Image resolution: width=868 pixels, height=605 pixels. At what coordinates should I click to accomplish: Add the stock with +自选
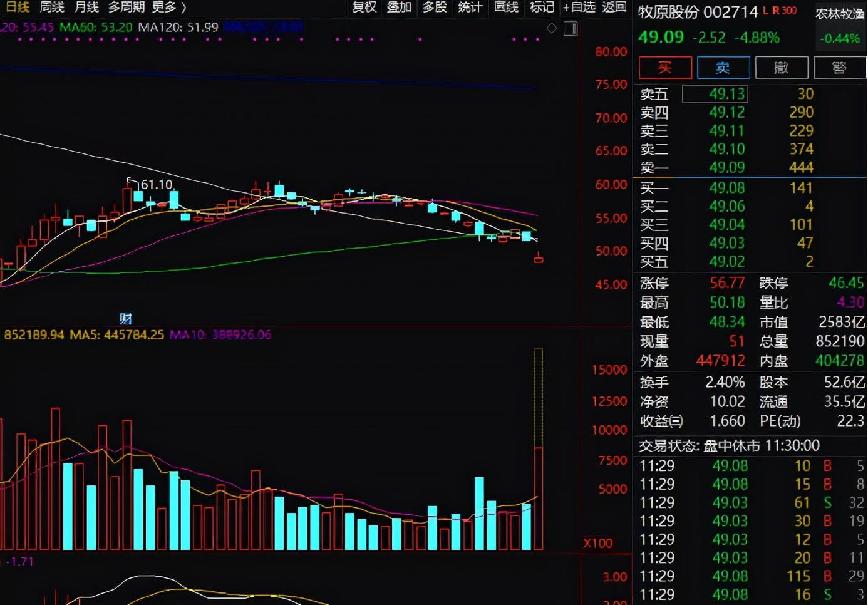click(x=579, y=8)
